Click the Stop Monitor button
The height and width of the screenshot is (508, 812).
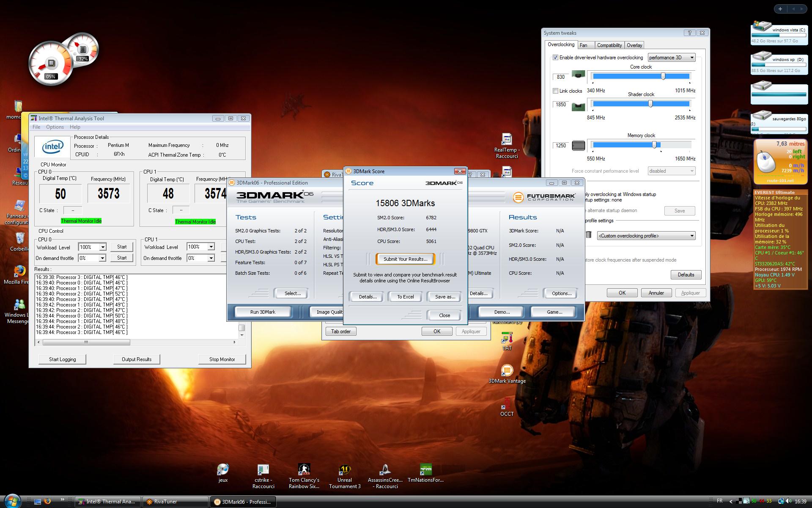(222, 359)
